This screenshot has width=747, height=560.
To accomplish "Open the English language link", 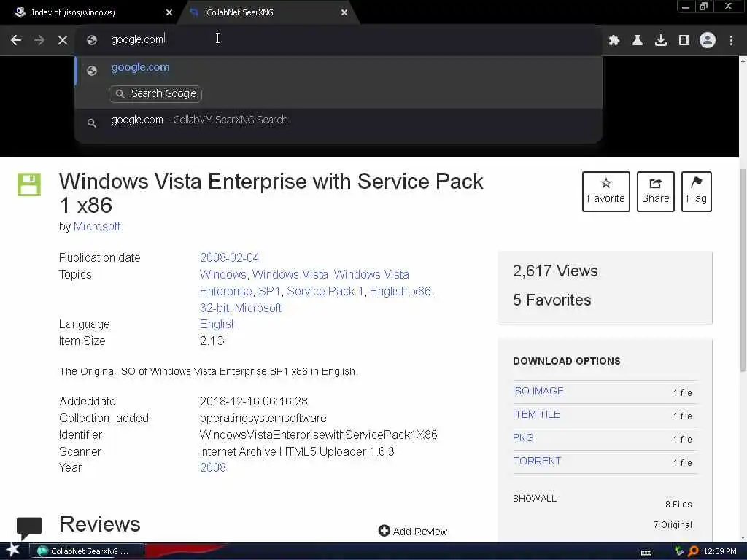I will click(218, 324).
